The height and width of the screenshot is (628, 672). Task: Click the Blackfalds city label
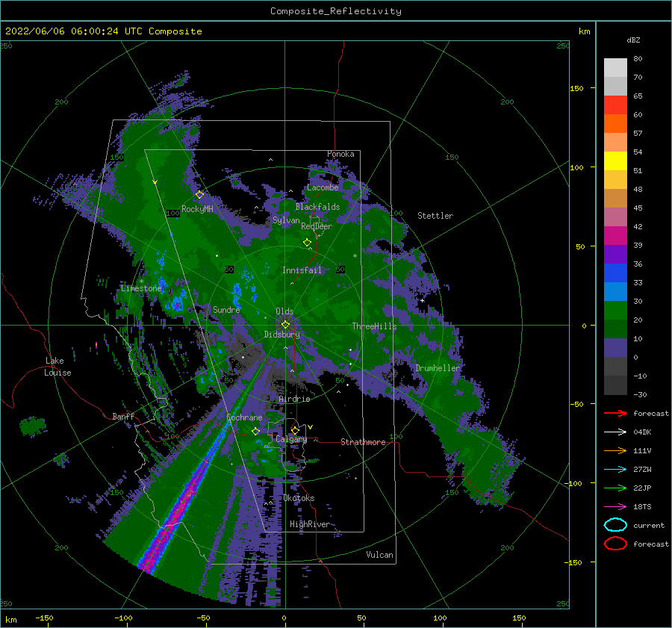[317, 207]
